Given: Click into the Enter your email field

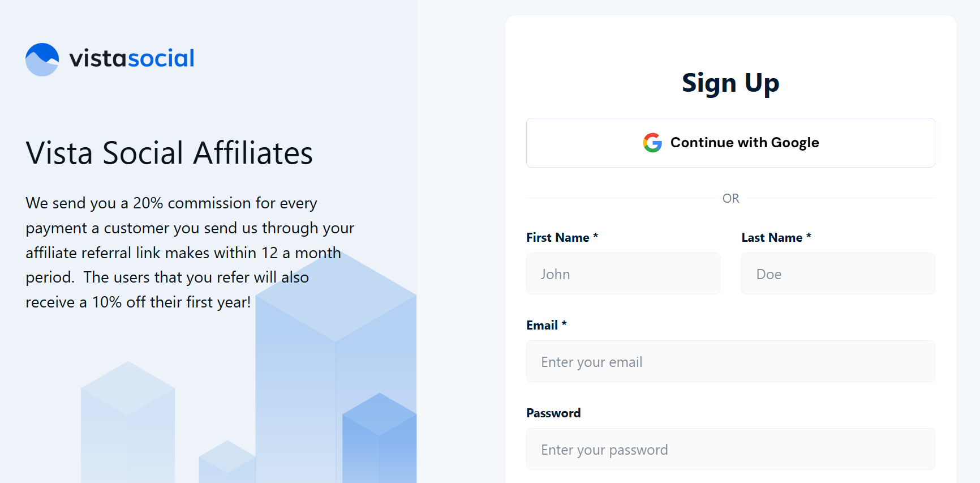Looking at the screenshot, I should 730,362.
